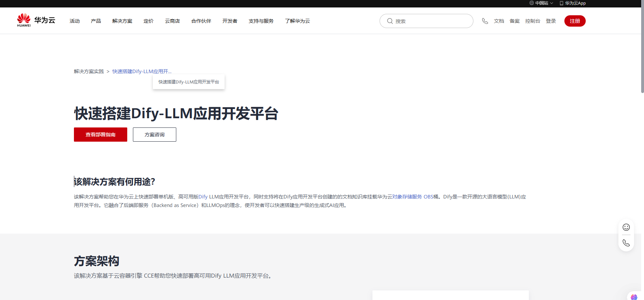Click the Huawei Cloud logo
This screenshot has width=644, height=300.
point(36,20)
